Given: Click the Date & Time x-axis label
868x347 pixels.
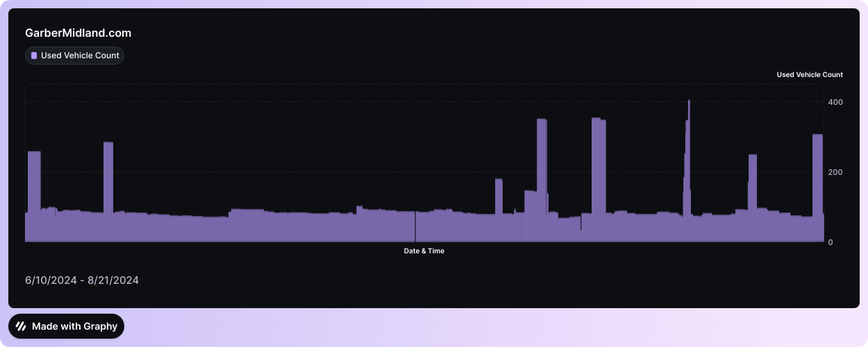Looking at the screenshot, I should 424,251.
